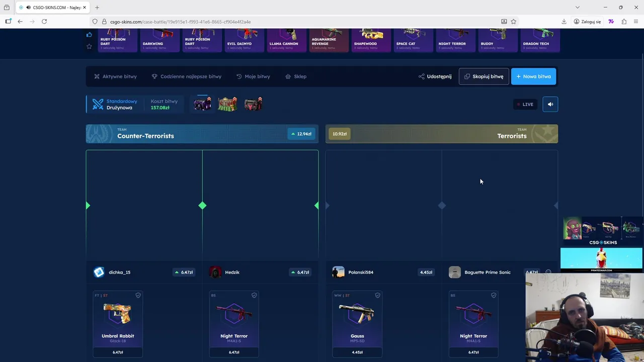Open Baguette Prime Sonic avatar
Viewport: 644px width, 362px height.
(x=455, y=272)
